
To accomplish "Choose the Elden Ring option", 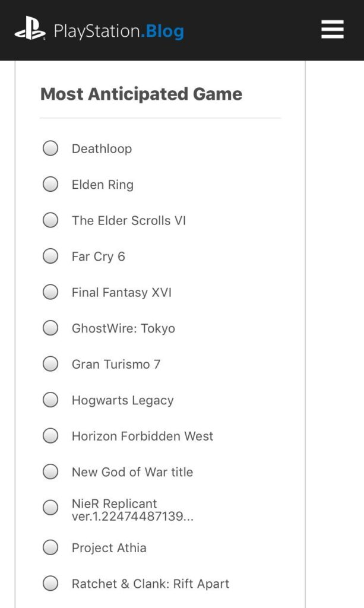I will [x=50, y=184].
